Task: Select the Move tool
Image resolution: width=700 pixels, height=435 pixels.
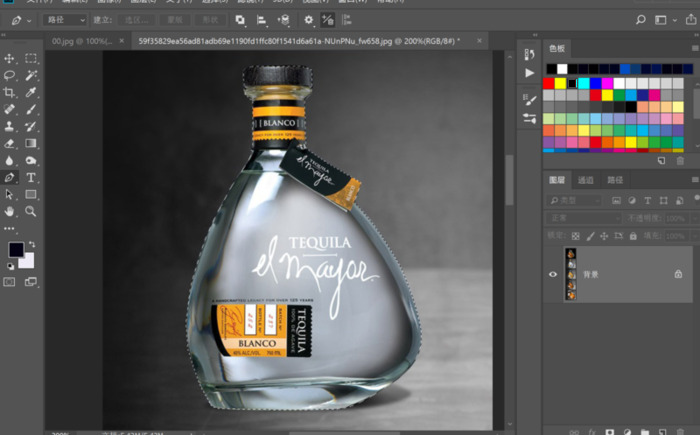Action: click(10, 58)
